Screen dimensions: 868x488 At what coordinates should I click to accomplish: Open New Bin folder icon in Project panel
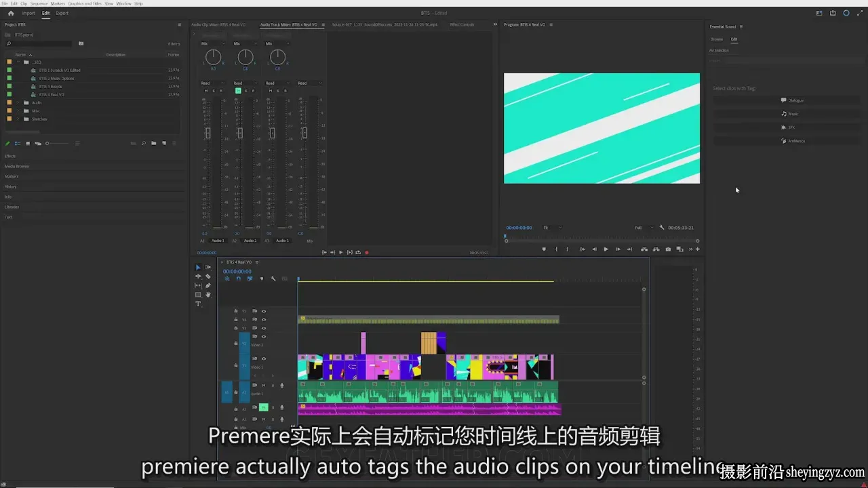point(154,143)
